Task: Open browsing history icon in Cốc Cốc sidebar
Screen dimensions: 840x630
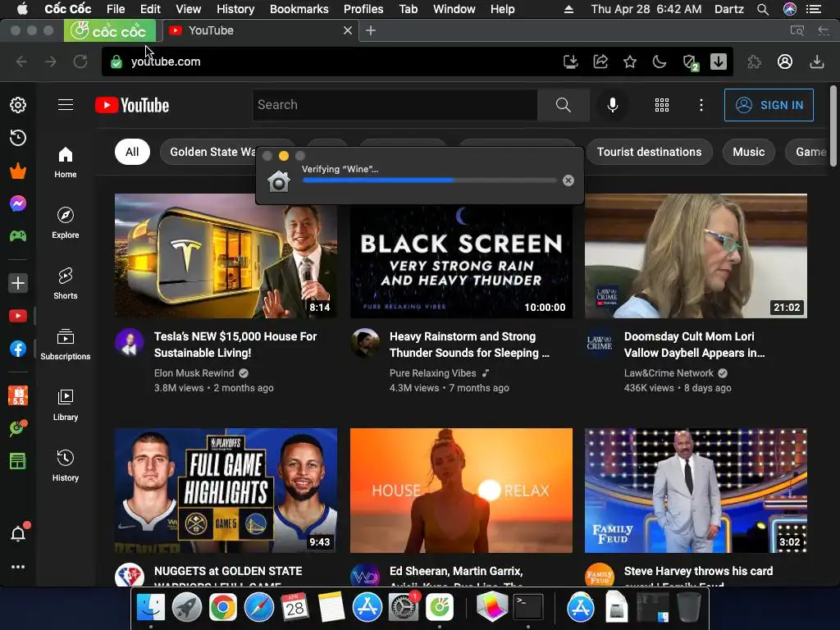Action: pos(18,138)
